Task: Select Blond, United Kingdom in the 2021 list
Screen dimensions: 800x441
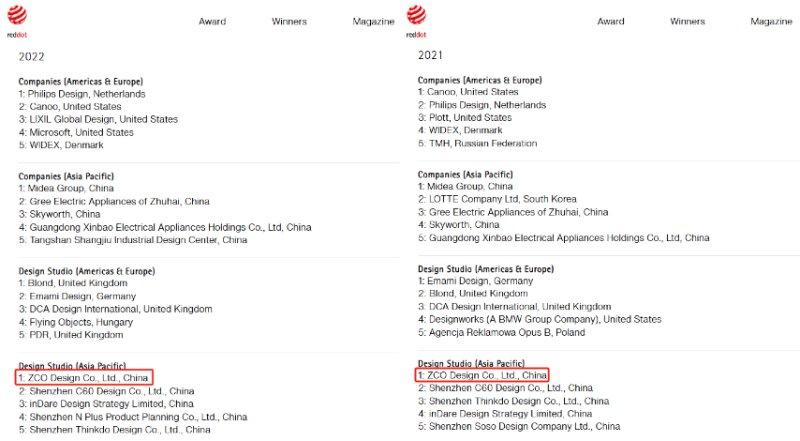Action: [x=473, y=293]
